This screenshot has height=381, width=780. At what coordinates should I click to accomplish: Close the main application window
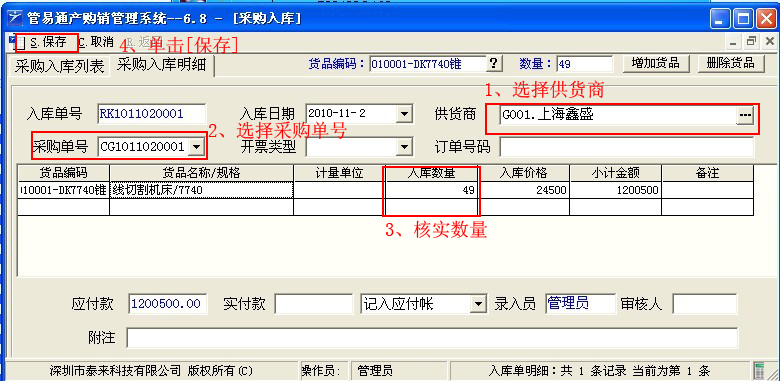click(767, 19)
